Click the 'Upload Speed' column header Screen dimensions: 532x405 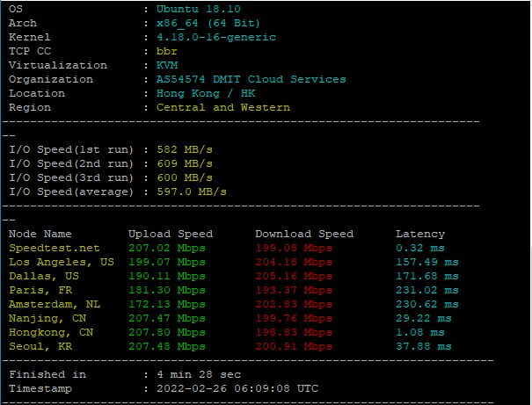click(171, 234)
